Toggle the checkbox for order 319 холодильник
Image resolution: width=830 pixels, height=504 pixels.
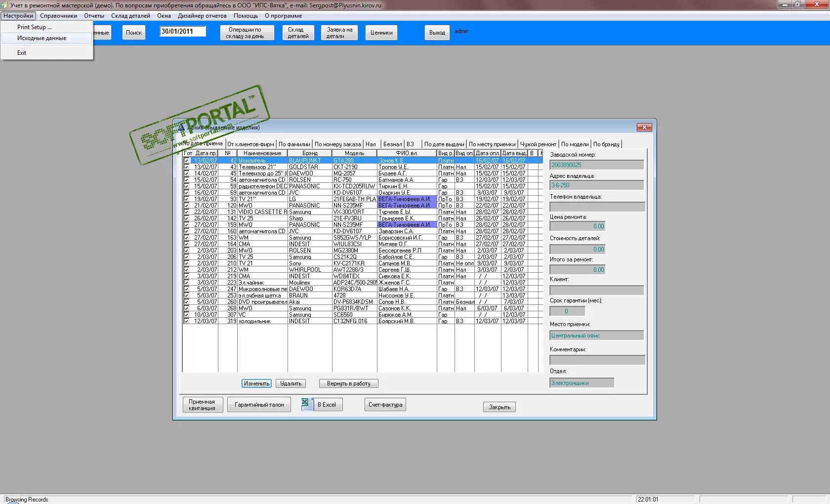click(186, 321)
